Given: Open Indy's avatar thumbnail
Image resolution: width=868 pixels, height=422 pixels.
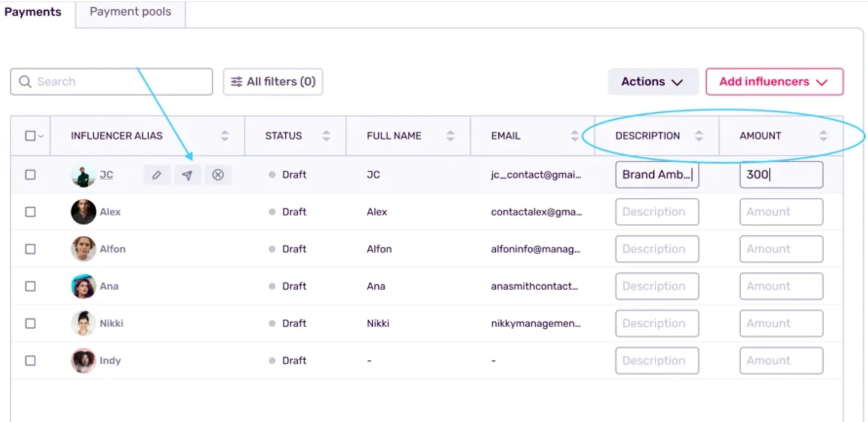Looking at the screenshot, I should tap(83, 361).
